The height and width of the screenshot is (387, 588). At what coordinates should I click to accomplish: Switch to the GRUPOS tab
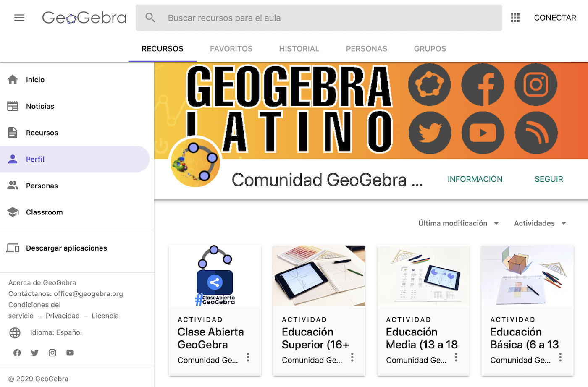[430, 49]
